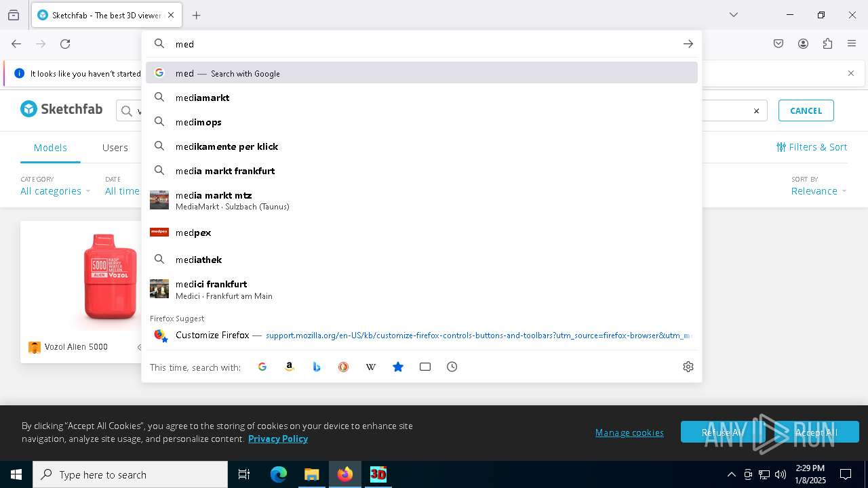
Task: Pick the medpex suggestion
Action: coord(422,232)
